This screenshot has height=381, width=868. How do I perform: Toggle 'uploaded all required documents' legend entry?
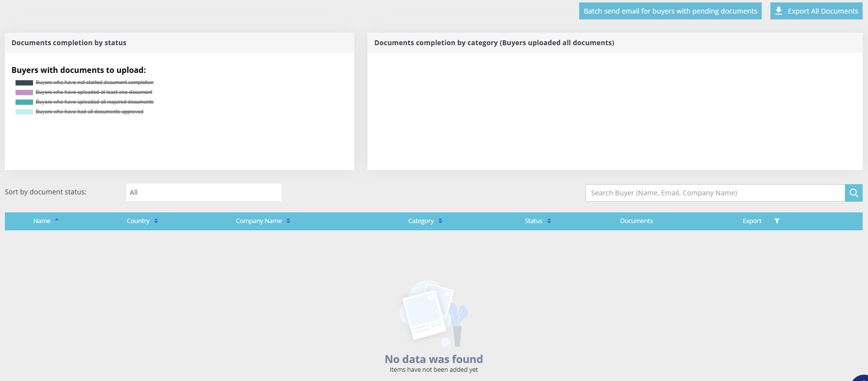[x=94, y=102]
